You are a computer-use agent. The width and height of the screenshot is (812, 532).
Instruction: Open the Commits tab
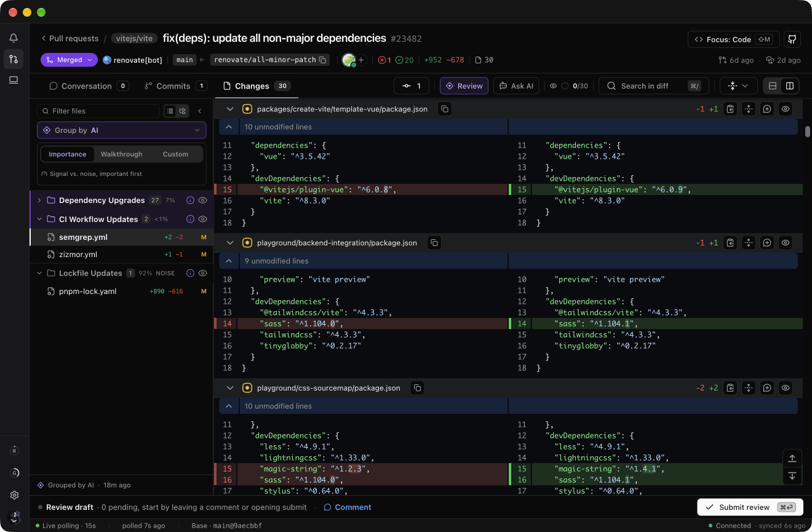click(x=175, y=86)
